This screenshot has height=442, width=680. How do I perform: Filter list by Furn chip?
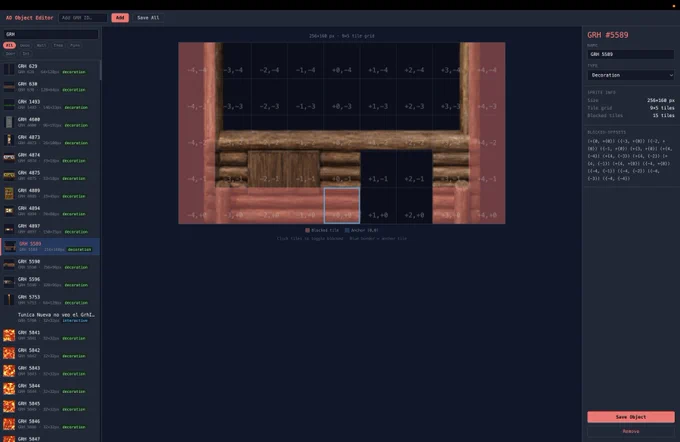click(x=75, y=45)
